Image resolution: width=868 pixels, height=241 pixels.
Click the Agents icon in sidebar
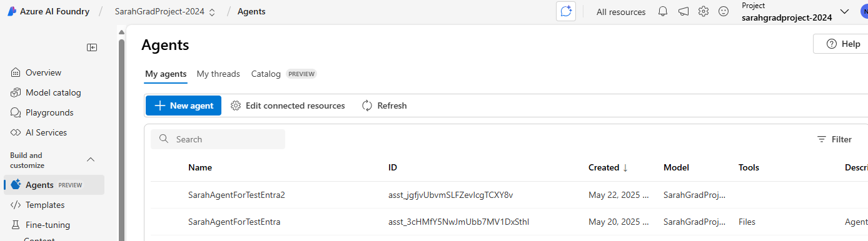point(16,185)
